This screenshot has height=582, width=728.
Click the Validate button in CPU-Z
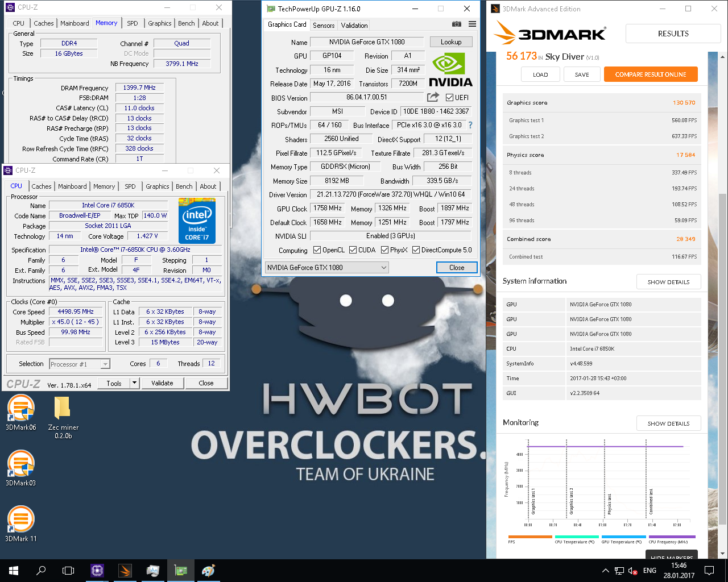162,383
